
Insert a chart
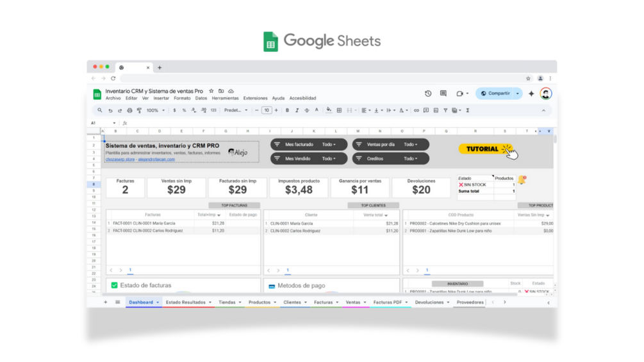point(436,110)
